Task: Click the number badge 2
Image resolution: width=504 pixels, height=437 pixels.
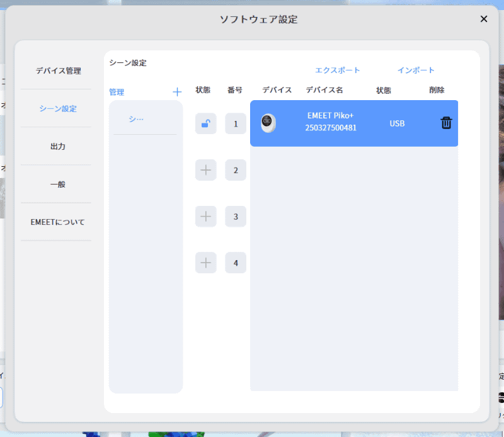Action: pos(236,170)
